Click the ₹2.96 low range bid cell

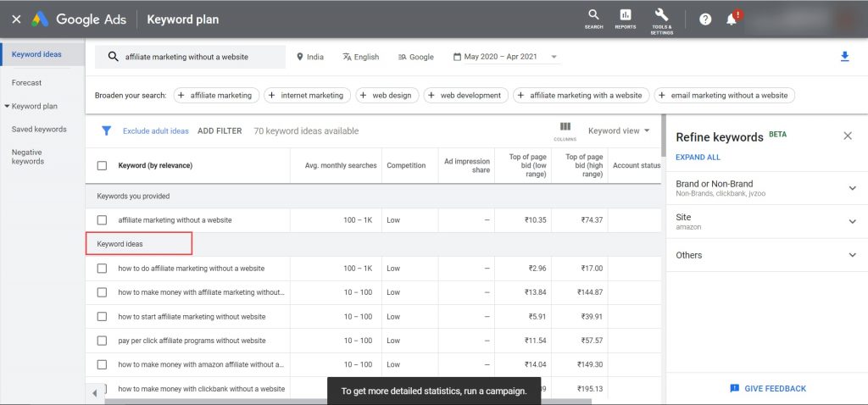tap(537, 269)
